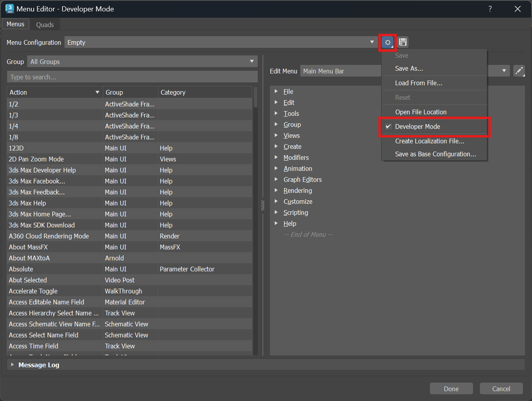This screenshot has width=532, height=401.
Task: Select the Access Editable Name Field action
Action: coord(130,302)
